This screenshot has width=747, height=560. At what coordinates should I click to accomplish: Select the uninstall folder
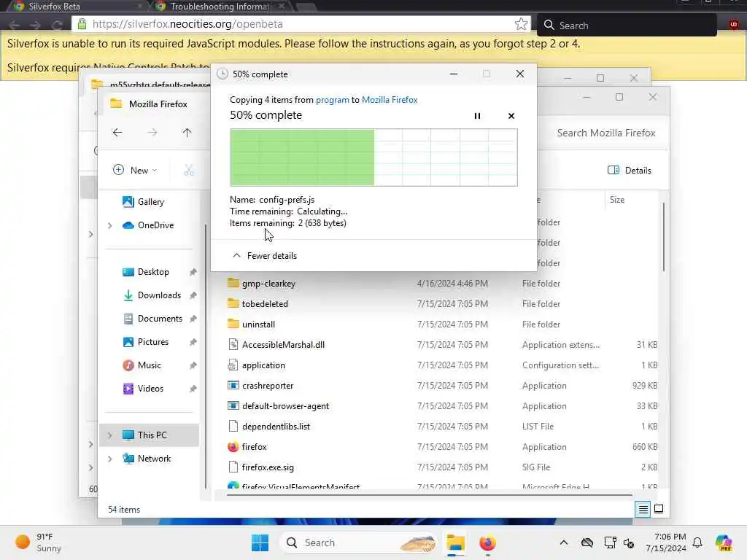pyautogui.click(x=258, y=324)
